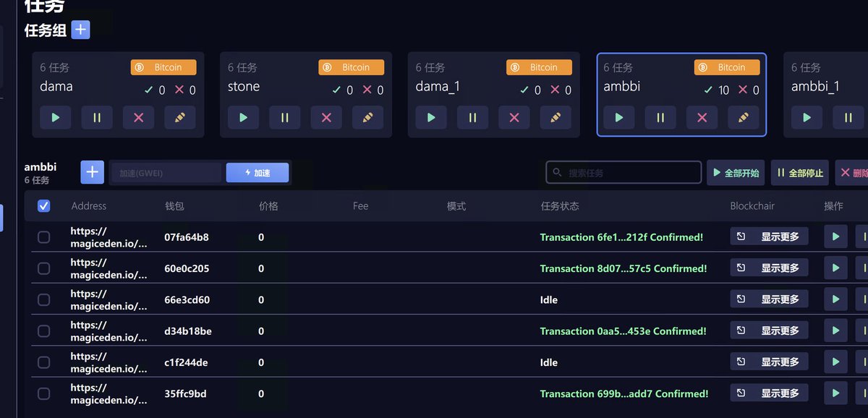The image size is (868, 418).
Task: Pause the ambbi_1 task group
Action: tap(846, 117)
